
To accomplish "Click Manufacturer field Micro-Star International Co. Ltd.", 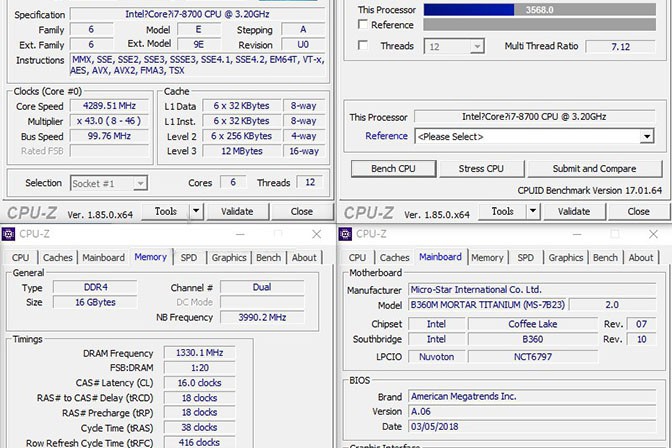I will tap(532, 290).
